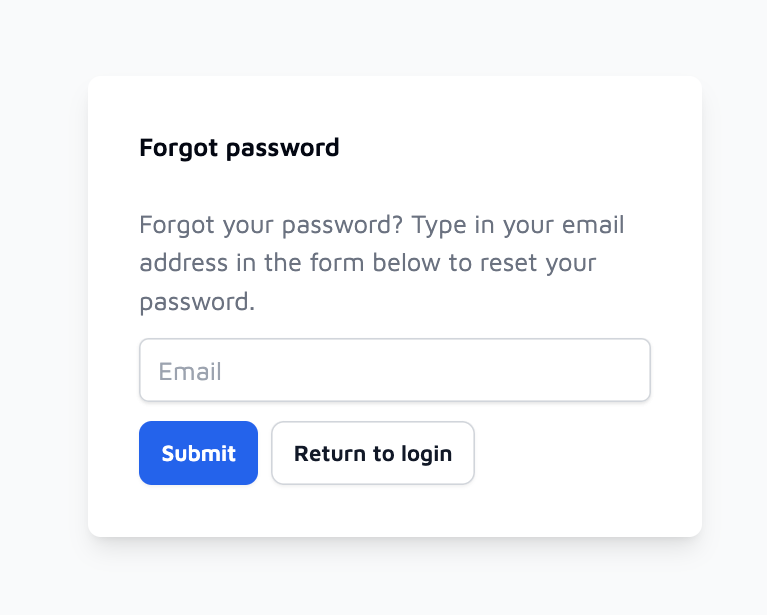Viewport: 767px width, 615px height.
Task: Click the Forgot password heading
Action: pos(239,148)
